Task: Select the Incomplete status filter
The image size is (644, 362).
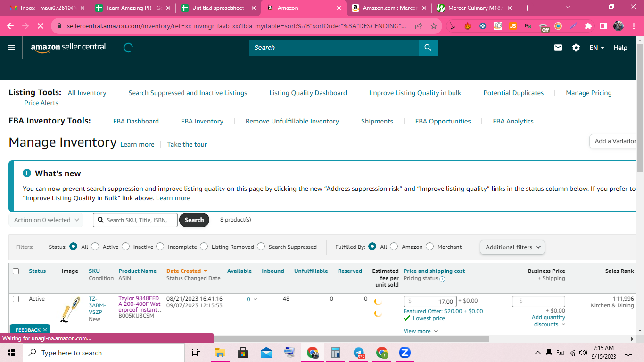Action: (x=160, y=247)
